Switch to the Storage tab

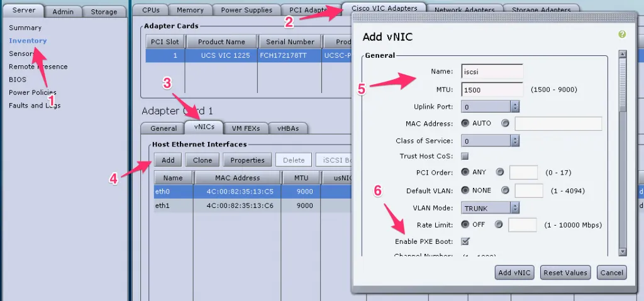pos(104,12)
